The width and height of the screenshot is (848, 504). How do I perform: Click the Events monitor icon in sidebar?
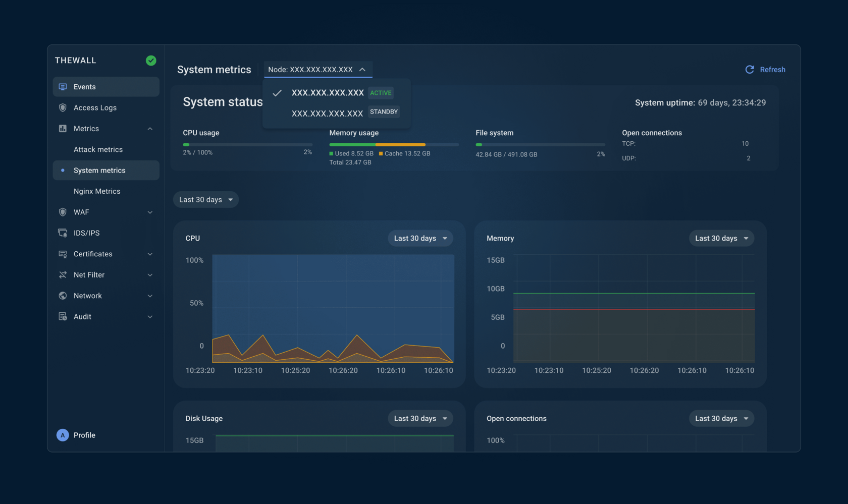pos(63,87)
